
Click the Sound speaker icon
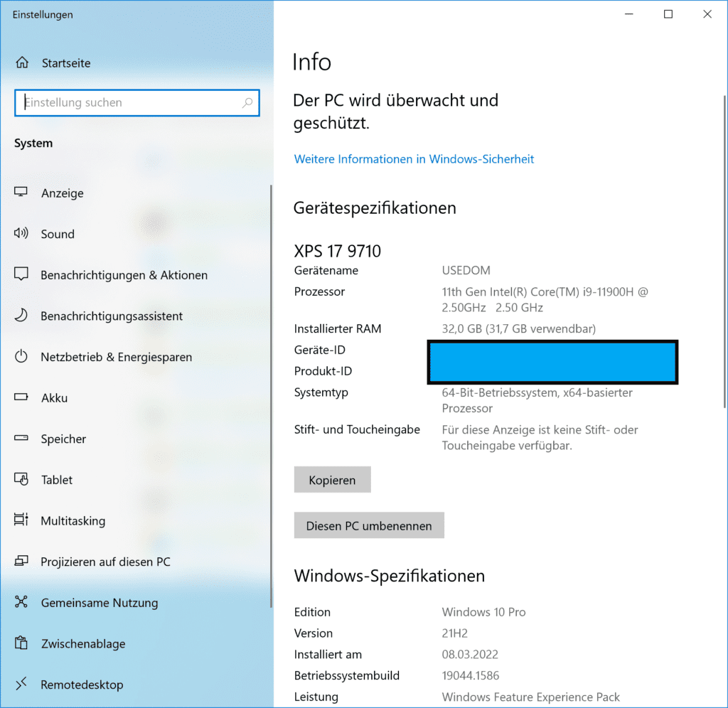click(21, 233)
